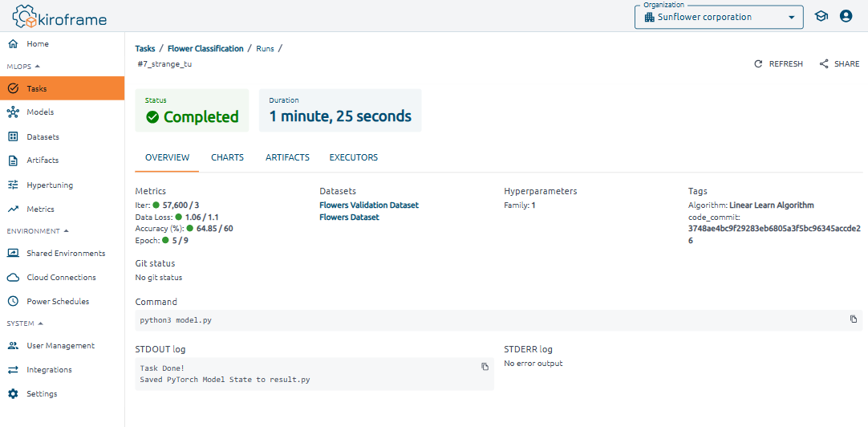Open the user account profile icon
The width and height of the screenshot is (868, 427).
[846, 16]
